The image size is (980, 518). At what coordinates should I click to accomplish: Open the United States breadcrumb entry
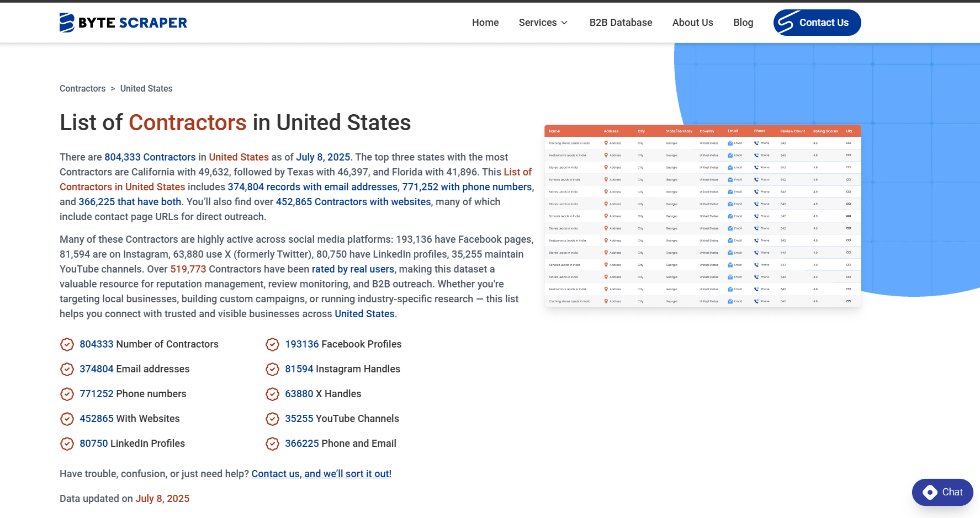pos(146,88)
